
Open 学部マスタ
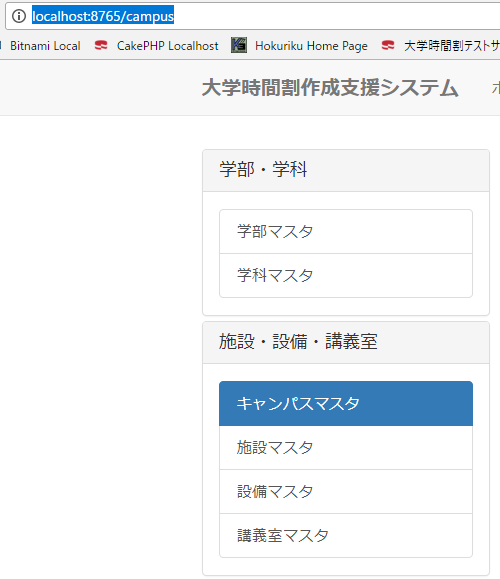coord(346,232)
